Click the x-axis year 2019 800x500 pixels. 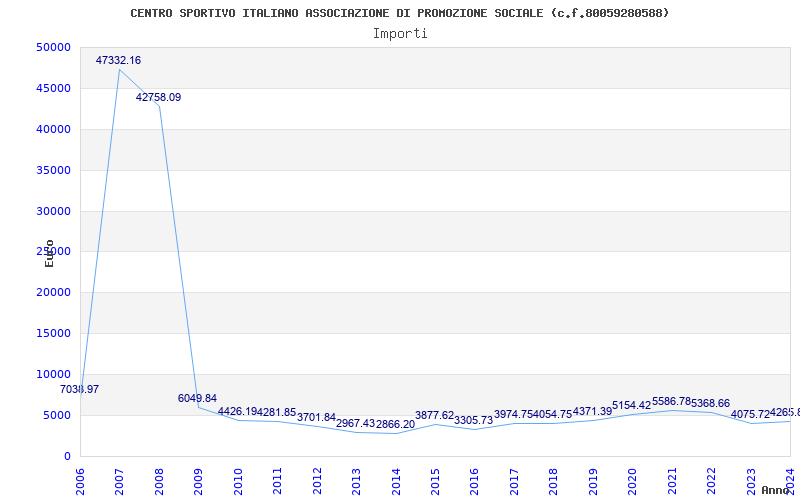(x=593, y=482)
